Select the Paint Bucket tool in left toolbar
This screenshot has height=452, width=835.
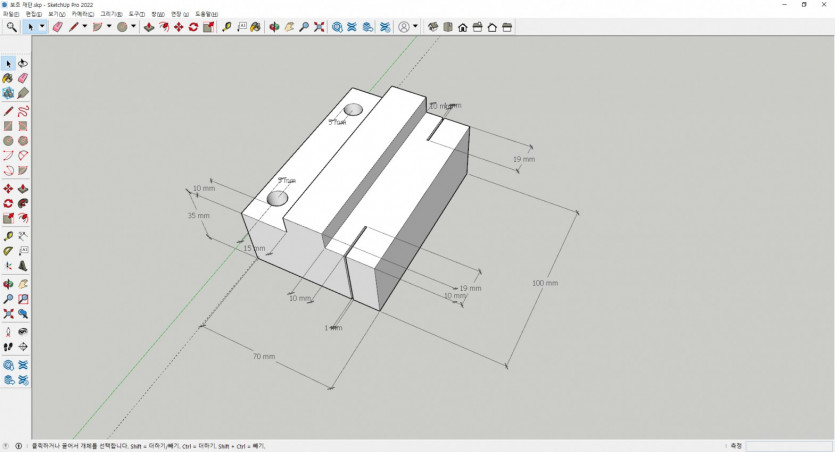pos(8,78)
